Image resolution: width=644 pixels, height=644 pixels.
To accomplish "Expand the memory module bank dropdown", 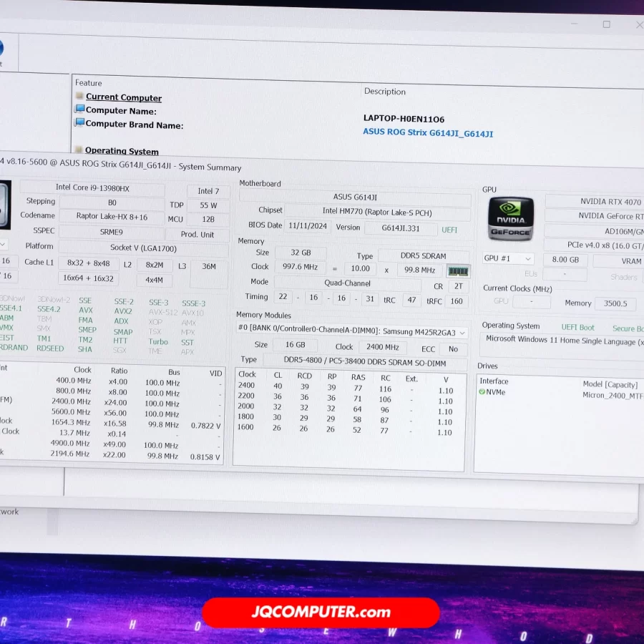I will (x=462, y=333).
